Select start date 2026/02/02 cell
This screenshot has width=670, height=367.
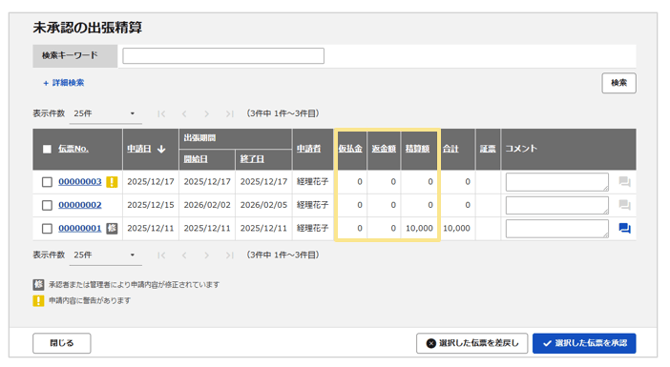pyautogui.click(x=207, y=205)
